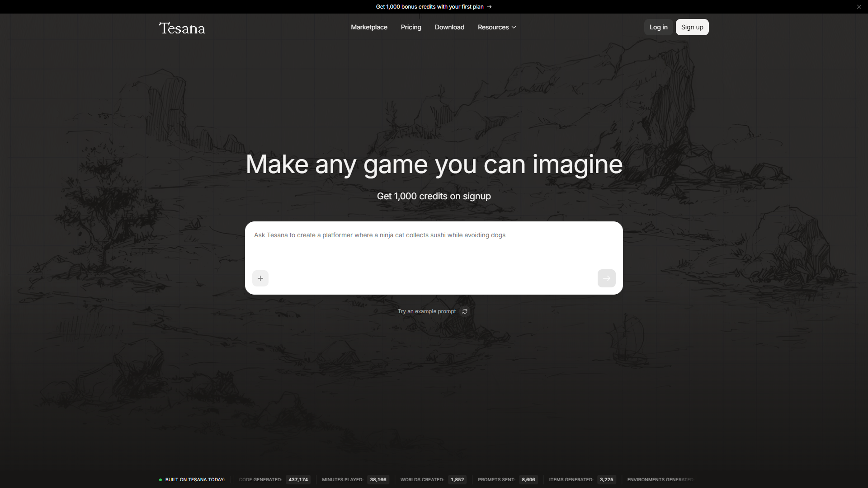Open the Marketplace page
The image size is (868, 488).
click(369, 27)
